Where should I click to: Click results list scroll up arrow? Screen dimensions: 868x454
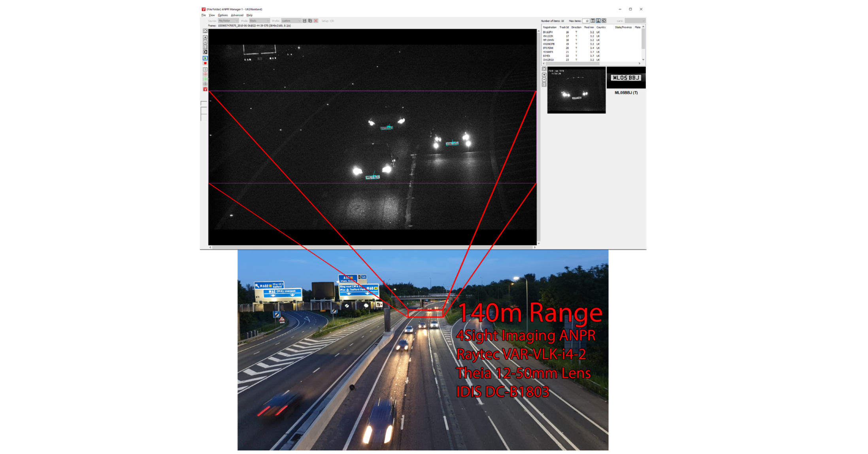tap(643, 26)
